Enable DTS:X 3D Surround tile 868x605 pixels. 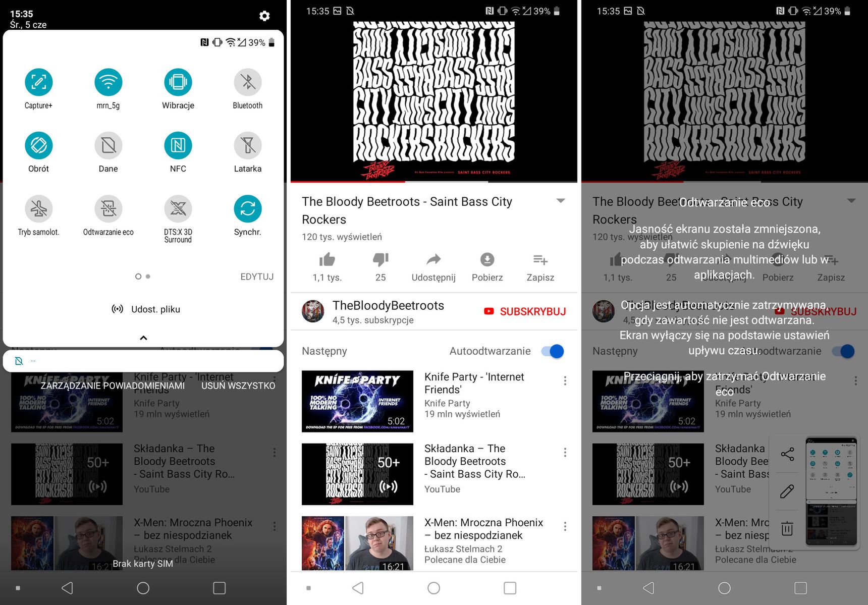(x=178, y=209)
